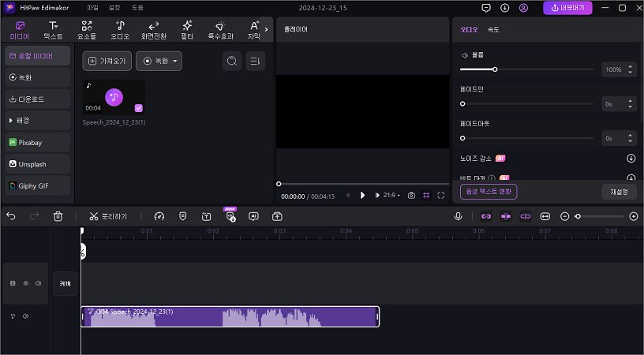Click the 재설정 reset button
Image resolution: width=644 pixels, height=355 pixels.
tap(619, 192)
